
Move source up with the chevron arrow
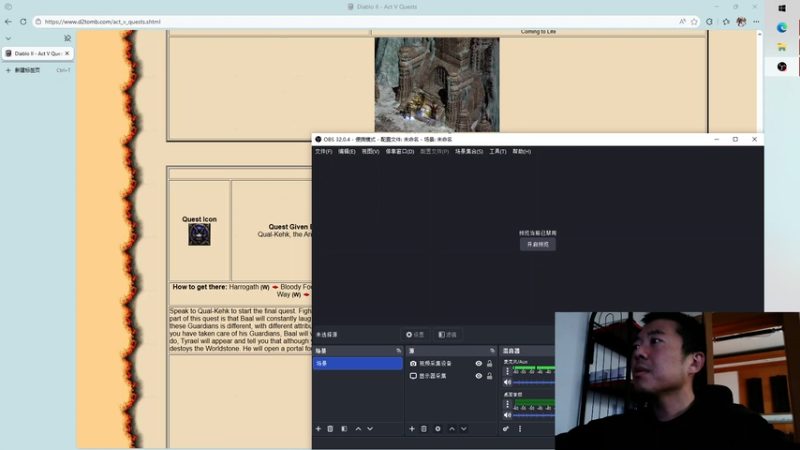point(451,428)
